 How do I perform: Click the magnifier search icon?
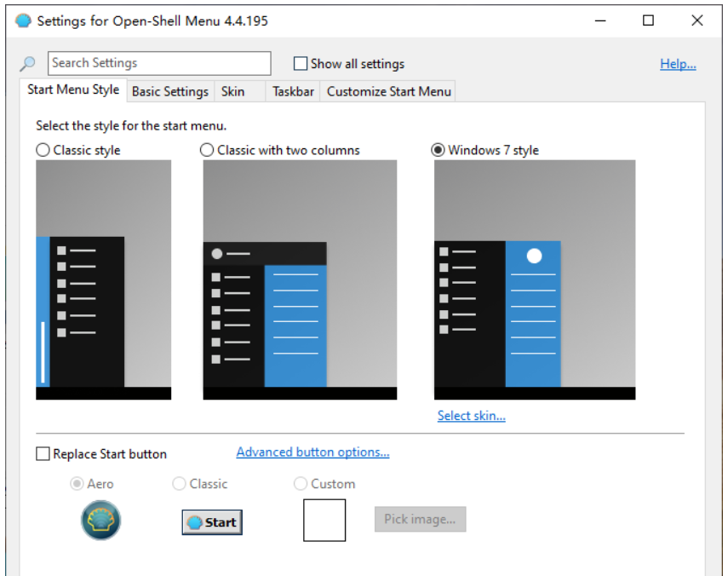[x=28, y=64]
